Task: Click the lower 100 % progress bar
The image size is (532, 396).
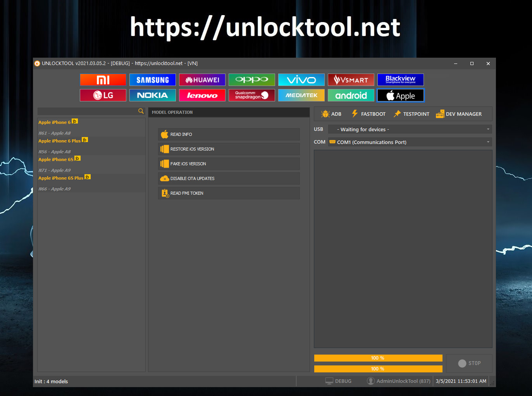Action: coord(378,369)
